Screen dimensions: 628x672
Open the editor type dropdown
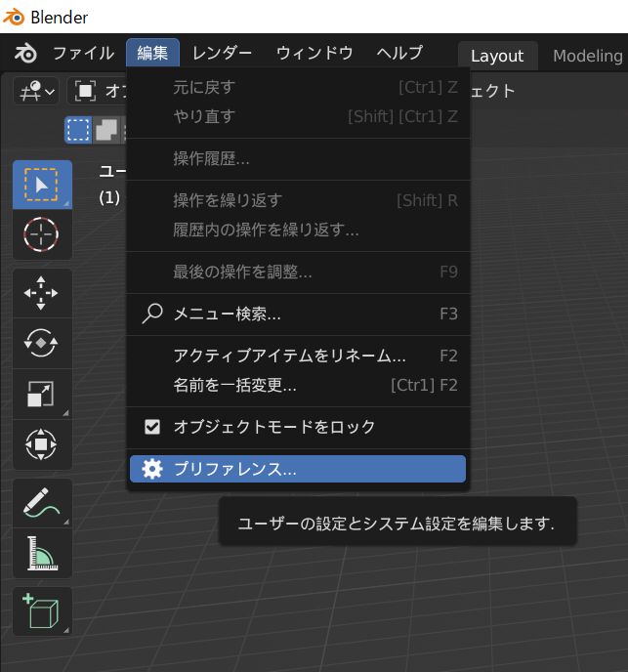[36, 91]
